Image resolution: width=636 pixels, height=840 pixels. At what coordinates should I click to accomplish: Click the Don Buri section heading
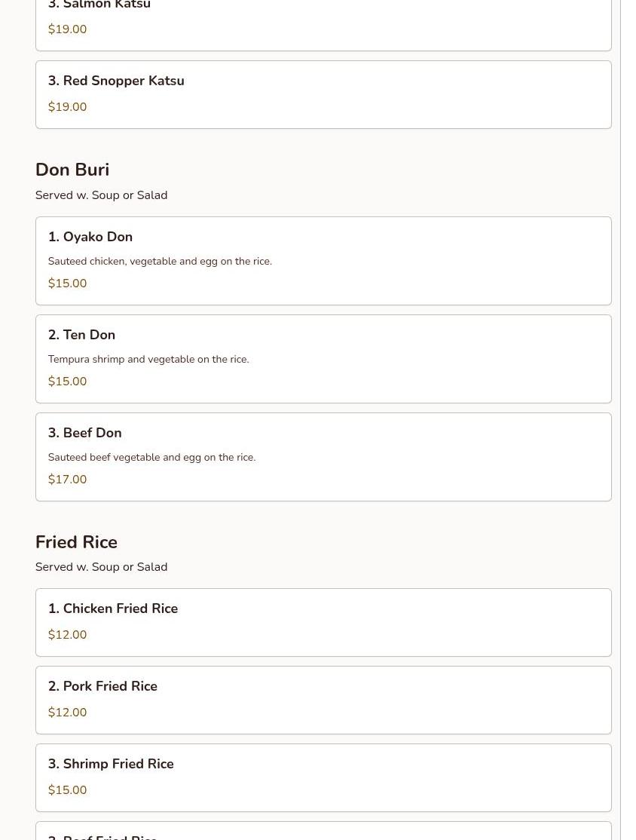72,170
